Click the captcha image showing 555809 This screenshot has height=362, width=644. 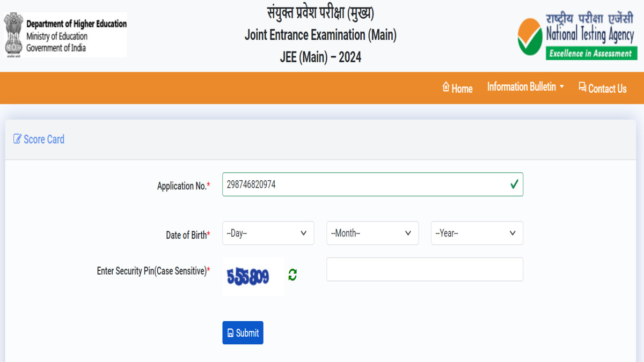tap(253, 275)
